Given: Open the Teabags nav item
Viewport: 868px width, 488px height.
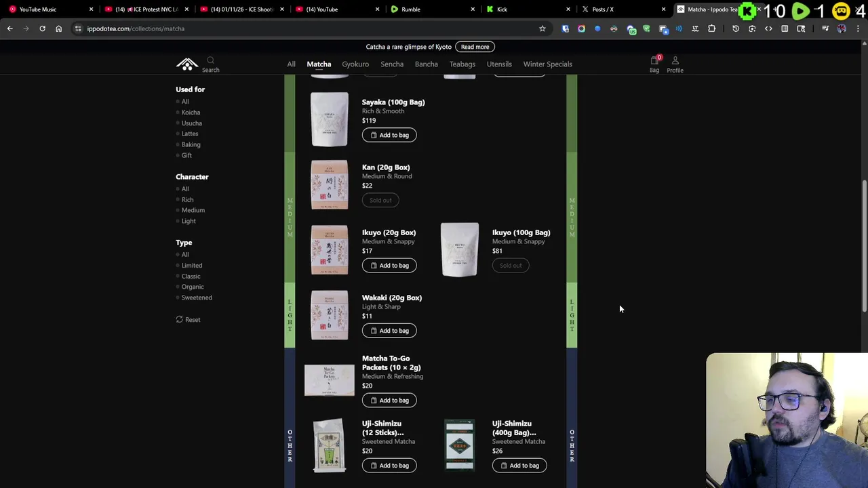Looking at the screenshot, I should click(x=462, y=64).
